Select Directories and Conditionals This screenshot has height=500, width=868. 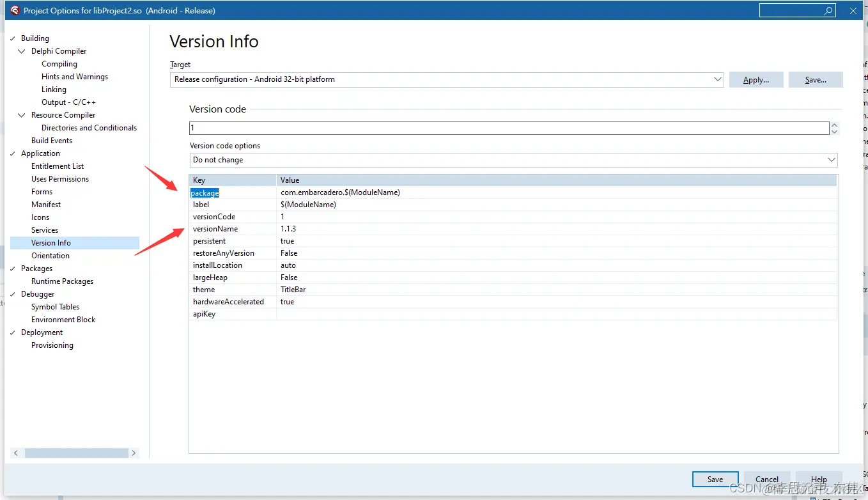point(89,128)
